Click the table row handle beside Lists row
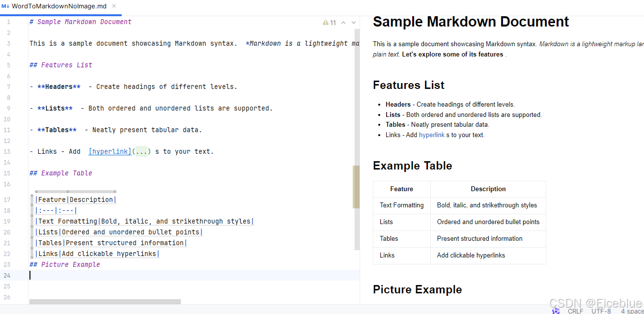 32,232
